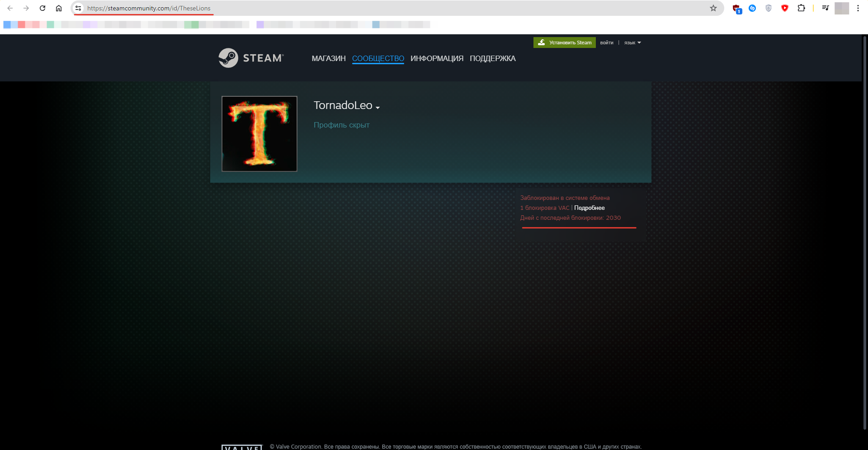This screenshot has height=450, width=868.
Task: Open the 'язык' language dropdown
Action: [632, 43]
